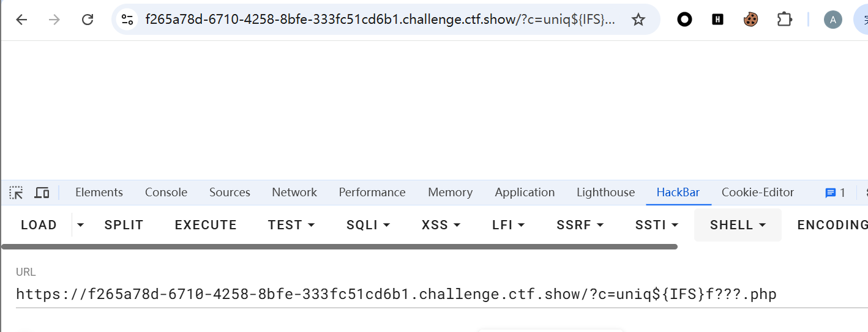
Task: Activate the DevTools inspect element picker
Action: (x=16, y=193)
